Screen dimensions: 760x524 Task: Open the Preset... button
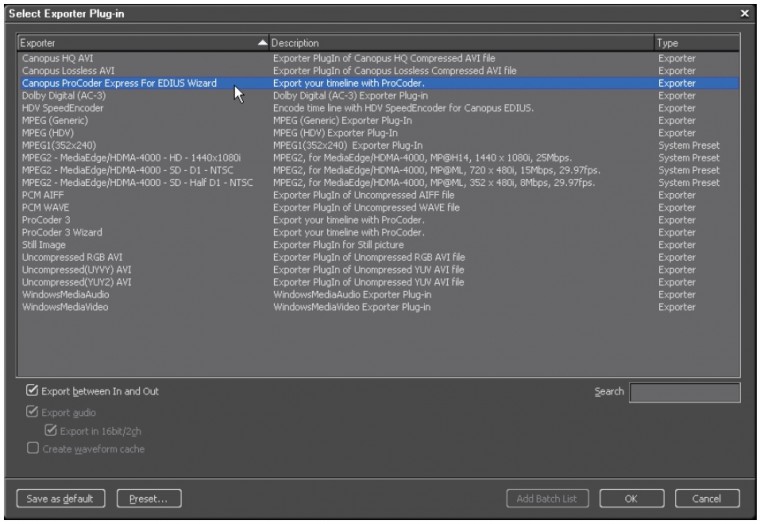(x=149, y=498)
